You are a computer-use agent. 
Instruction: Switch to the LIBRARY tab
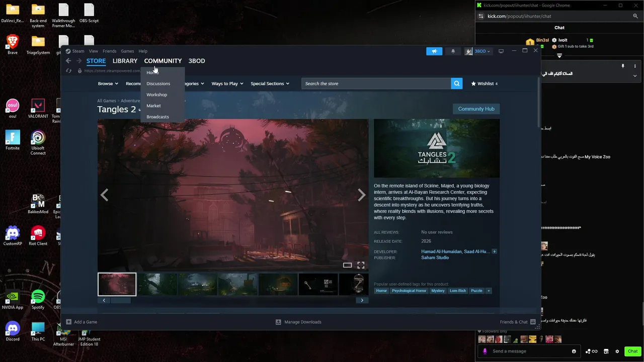click(125, 61)
